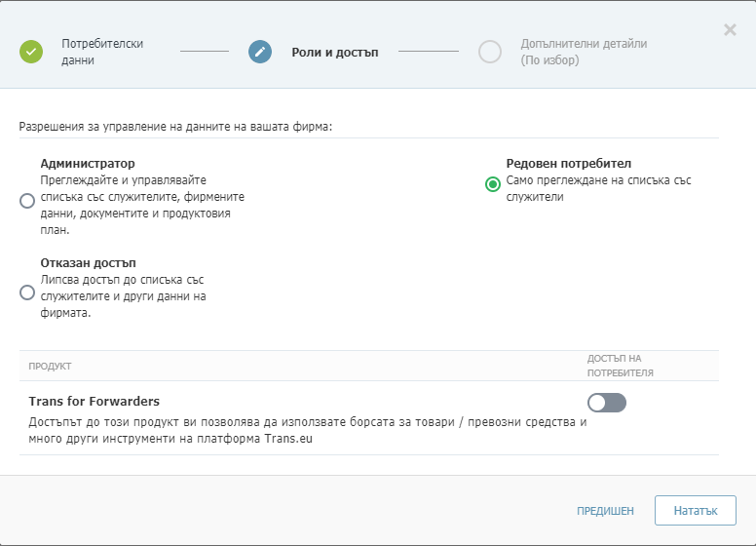Enable Trans for Forwarders access toggle
The height and width of the screenshot is (546, 756).
(607, 403)
